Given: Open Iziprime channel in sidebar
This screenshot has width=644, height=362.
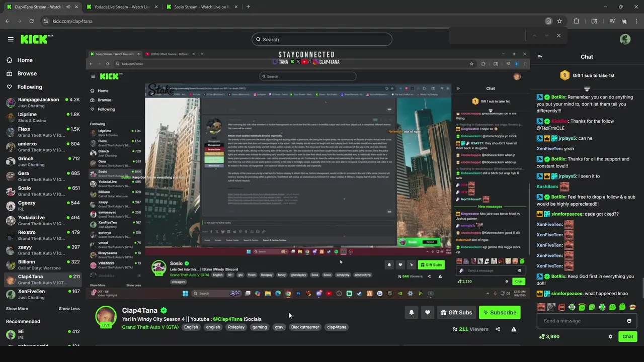Looking at the screenshot, I should (42, 117).
